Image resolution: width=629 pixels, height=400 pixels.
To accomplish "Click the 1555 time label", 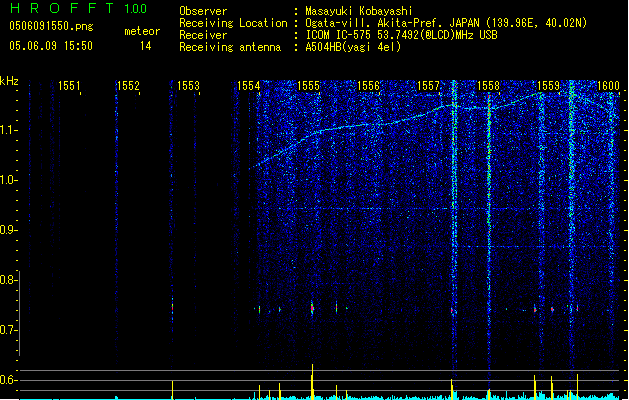I will pos(308,86).
